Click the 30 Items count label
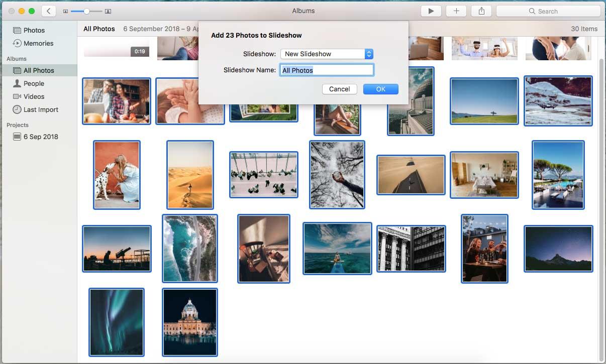Viewport: 606px width, 364px height. point(584,29)
